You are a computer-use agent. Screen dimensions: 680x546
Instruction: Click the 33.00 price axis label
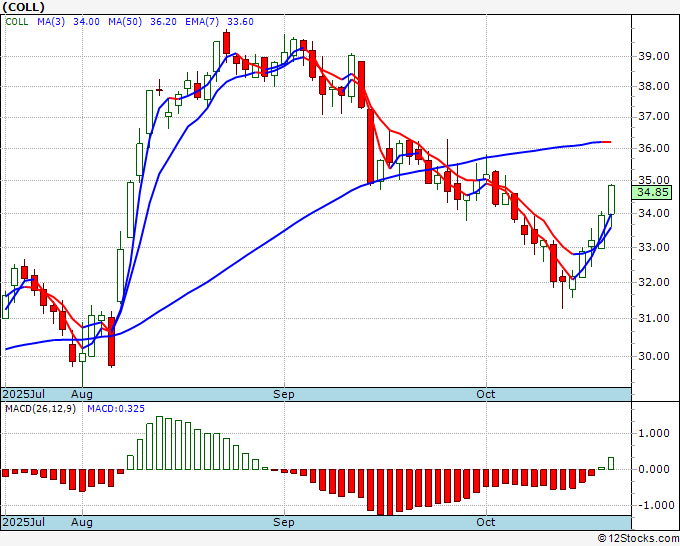[653, 247]
